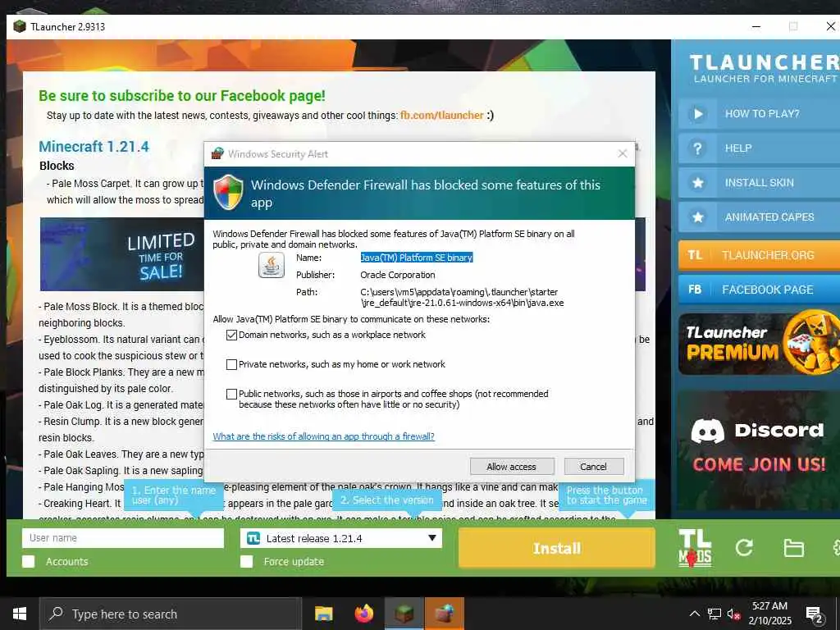Open TL Mods icon in bottom bar
Screen dimensions: 840x630
(x=695, y=547)
